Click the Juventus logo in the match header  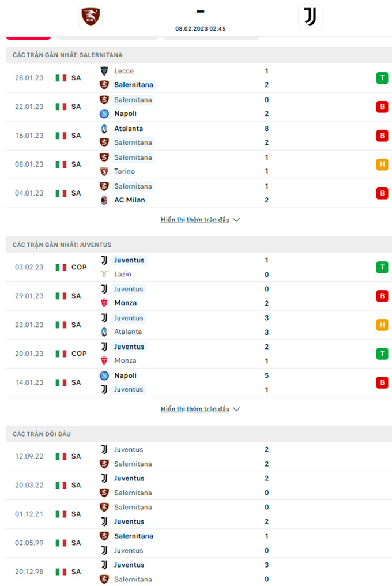[310, 17]
